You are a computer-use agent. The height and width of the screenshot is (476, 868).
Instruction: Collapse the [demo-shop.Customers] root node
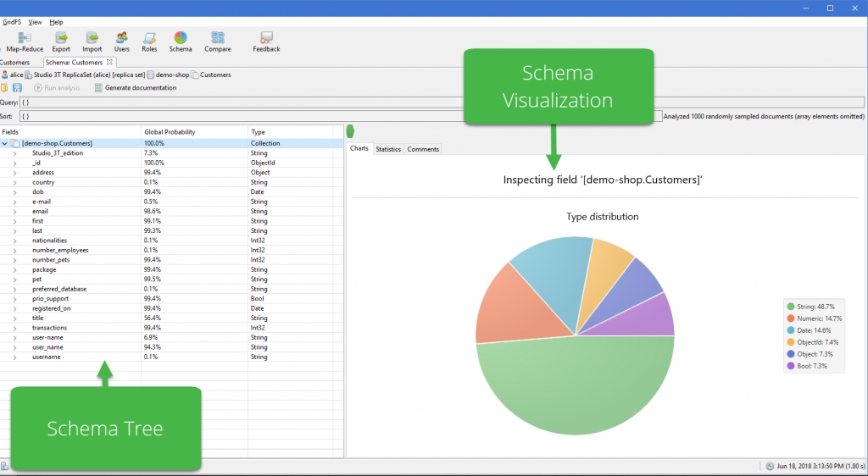point(5,144)
